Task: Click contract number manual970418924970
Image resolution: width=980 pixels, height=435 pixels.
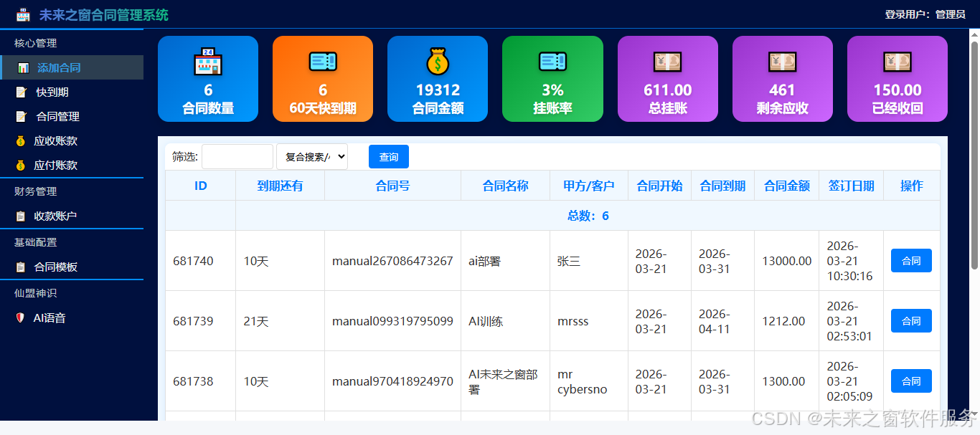Action: [392, 381]
